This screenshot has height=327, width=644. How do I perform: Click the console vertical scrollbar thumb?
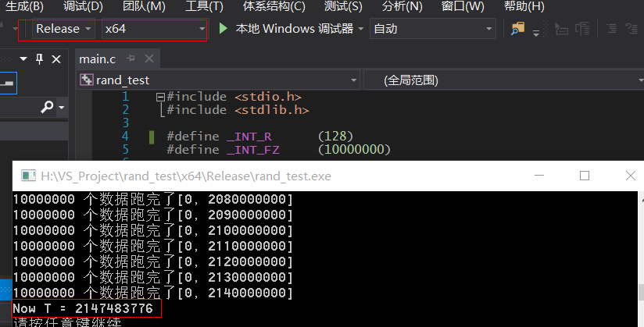click(641, 293)
